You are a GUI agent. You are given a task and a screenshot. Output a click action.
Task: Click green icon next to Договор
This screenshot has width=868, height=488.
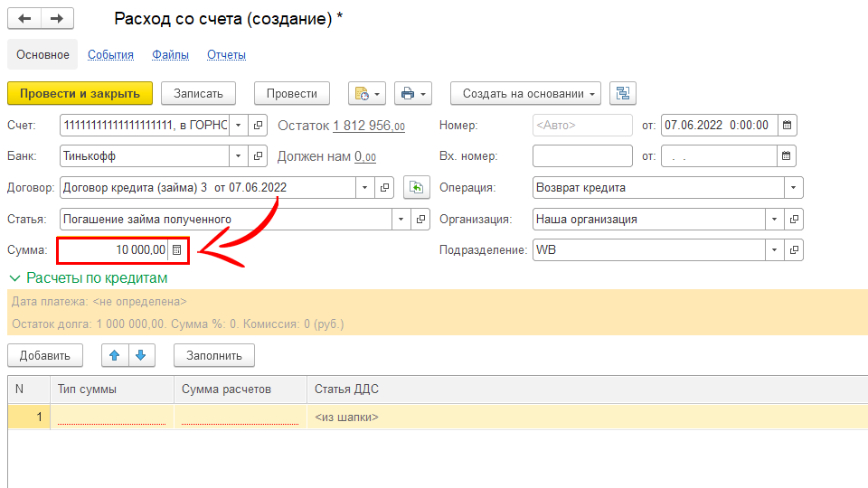tap(416, 188)
